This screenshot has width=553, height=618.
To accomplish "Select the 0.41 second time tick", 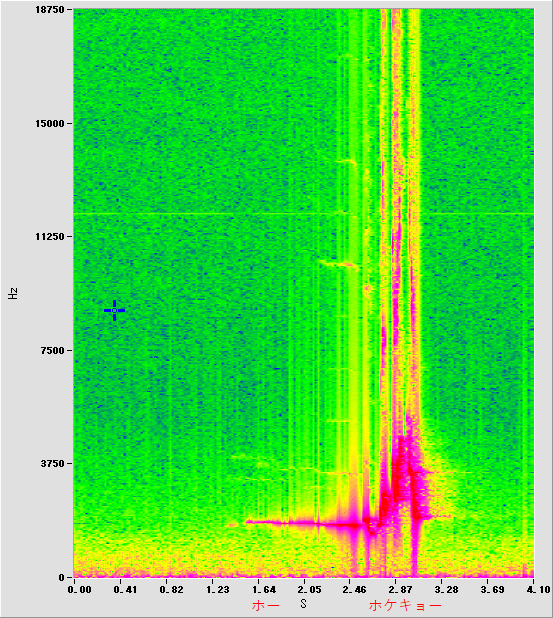I will 125,590.
